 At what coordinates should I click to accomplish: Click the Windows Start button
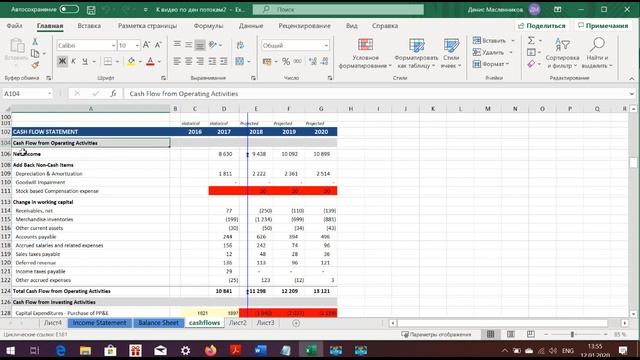(x=10, y=350)
